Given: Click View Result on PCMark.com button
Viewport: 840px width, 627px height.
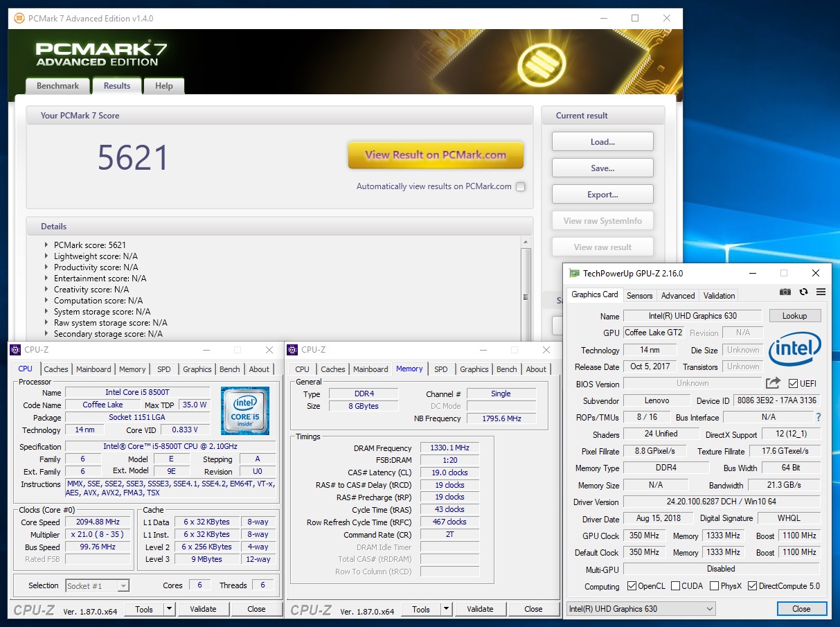Looking at the screenshot, I should pos(436,155).
